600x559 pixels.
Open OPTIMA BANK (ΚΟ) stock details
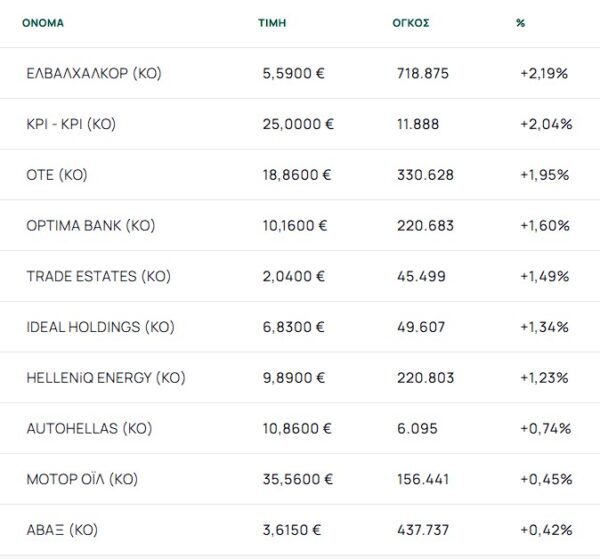click(91, 225)
